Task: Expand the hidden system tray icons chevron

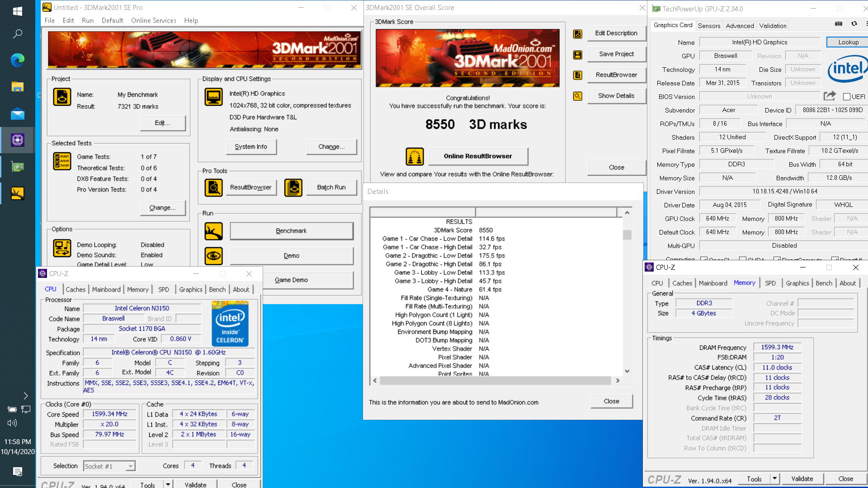Action: 26,396
